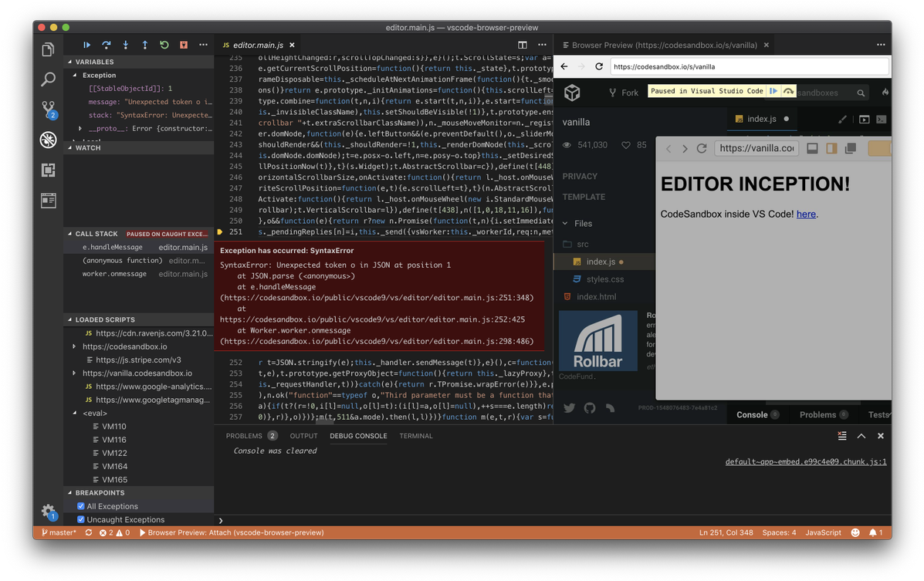
Task: Step Out in the debug toolbar
Action: pos(145,45)
